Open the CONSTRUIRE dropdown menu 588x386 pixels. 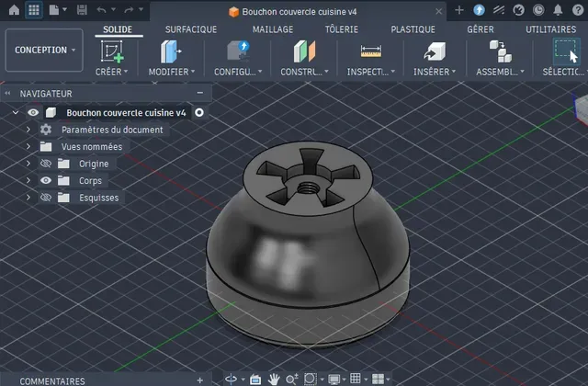304,72
